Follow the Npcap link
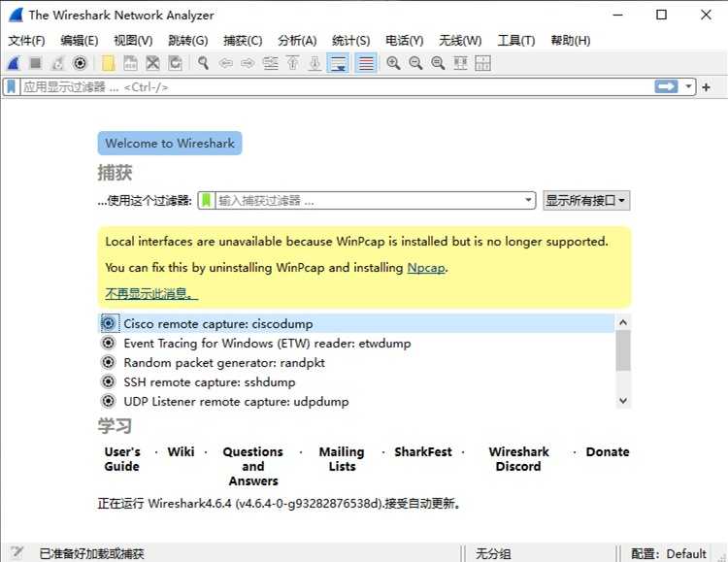Viewport: 728px width, 562px height. (x=425, y=268)
